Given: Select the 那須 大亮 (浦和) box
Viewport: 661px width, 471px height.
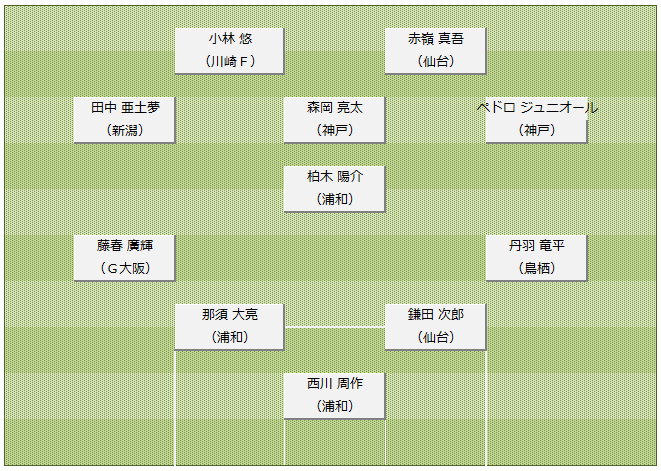Looking at the screenshot, I should (x=229, y=327).
